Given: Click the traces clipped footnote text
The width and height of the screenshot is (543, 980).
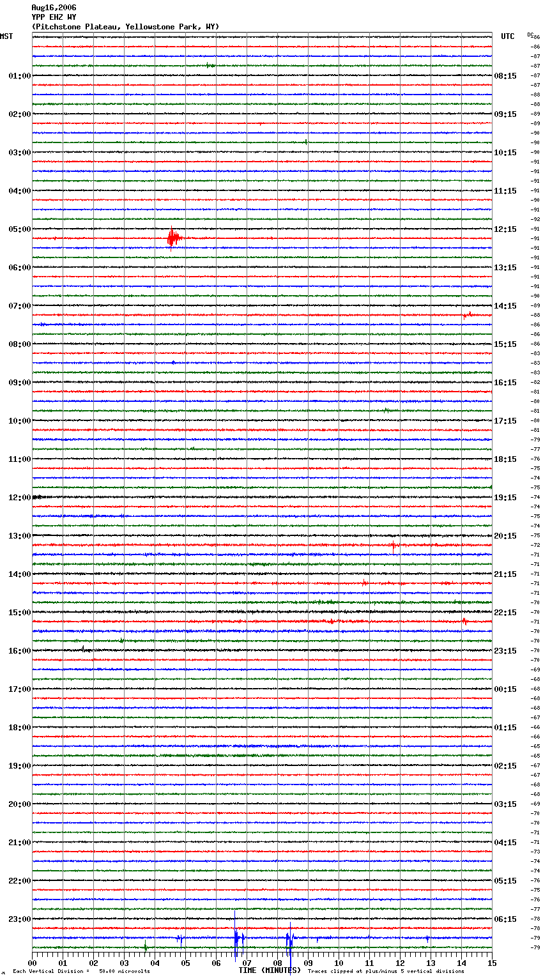Looking at the screenshot, I should (x=386, y=972).
